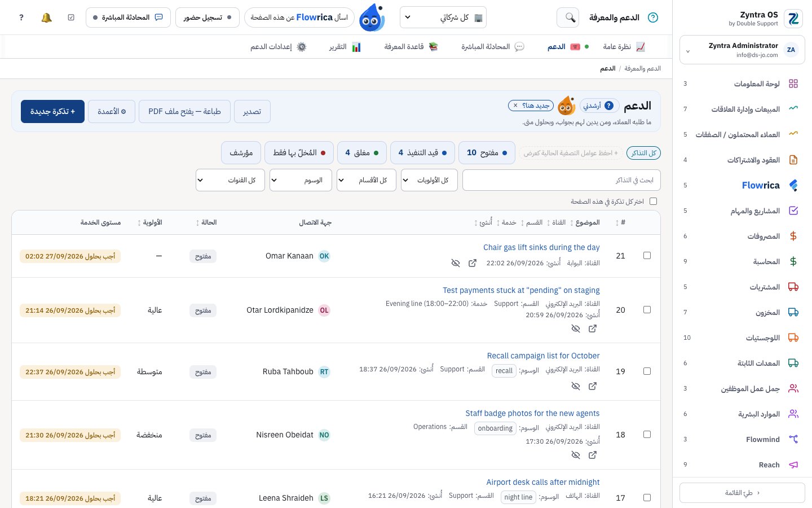Click the العقود والاشتراكات document icon
The image size is (812, 508).
[x=793, y=160]
